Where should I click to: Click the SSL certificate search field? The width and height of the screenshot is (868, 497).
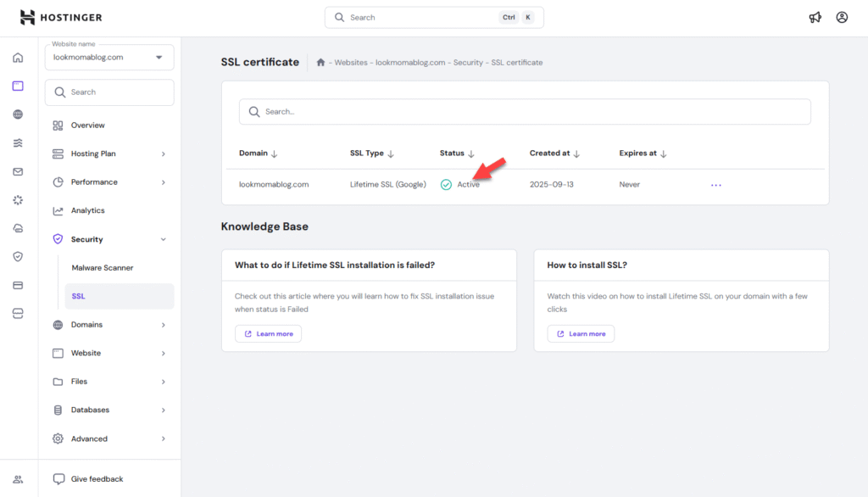click(525, 112)
